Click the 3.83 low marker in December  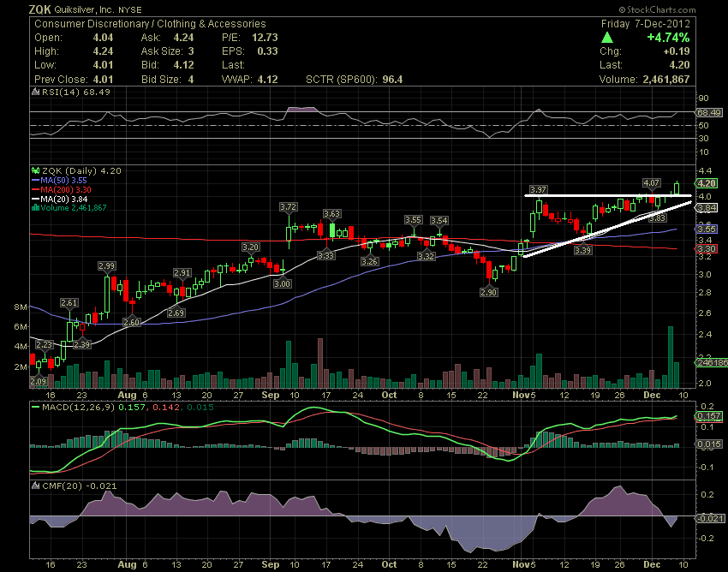(x=658, y=217)
